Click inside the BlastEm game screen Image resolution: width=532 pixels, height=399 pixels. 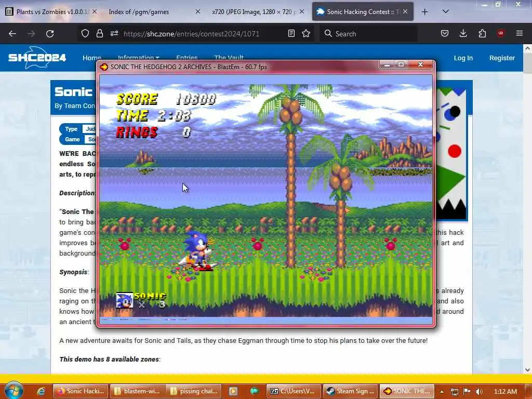[266, 200]
